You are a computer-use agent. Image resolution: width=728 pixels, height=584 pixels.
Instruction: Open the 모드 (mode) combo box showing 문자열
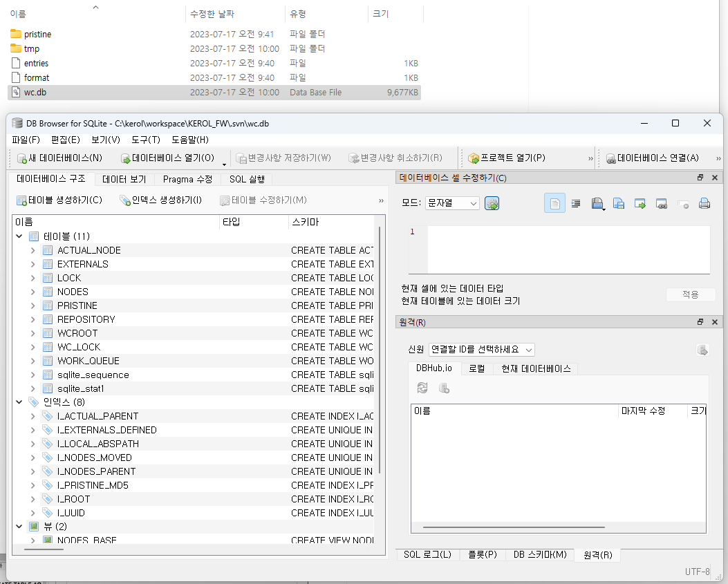(x=452, y=203)
